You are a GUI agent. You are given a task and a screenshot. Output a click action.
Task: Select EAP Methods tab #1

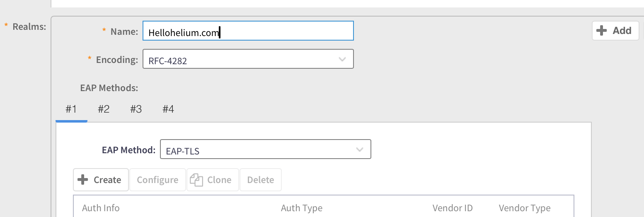(71, 109)
